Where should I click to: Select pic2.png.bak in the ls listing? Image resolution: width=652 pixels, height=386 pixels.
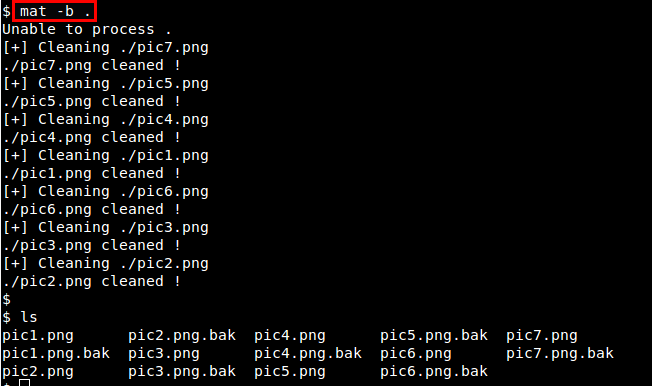tap(182, 336)
